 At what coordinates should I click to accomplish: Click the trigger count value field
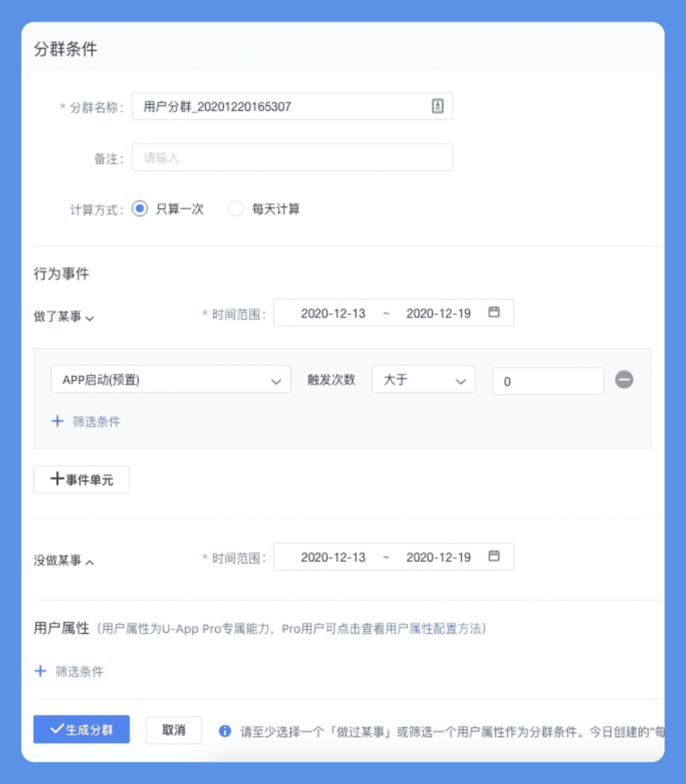[548, 381]
